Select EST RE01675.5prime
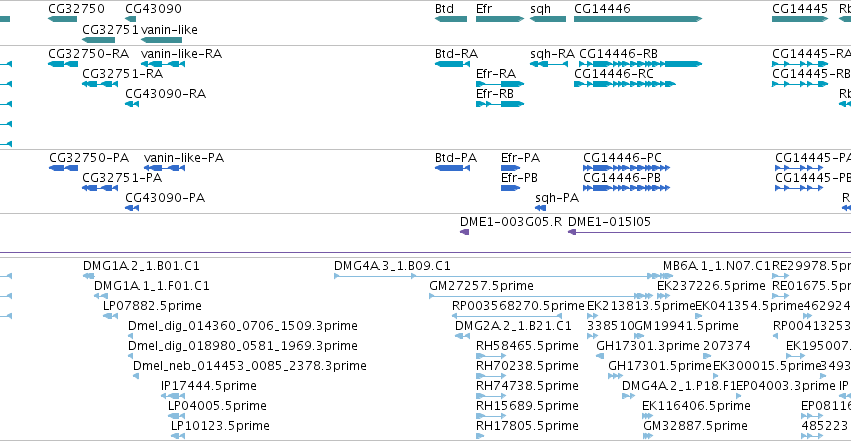 (x=780, y=296)
